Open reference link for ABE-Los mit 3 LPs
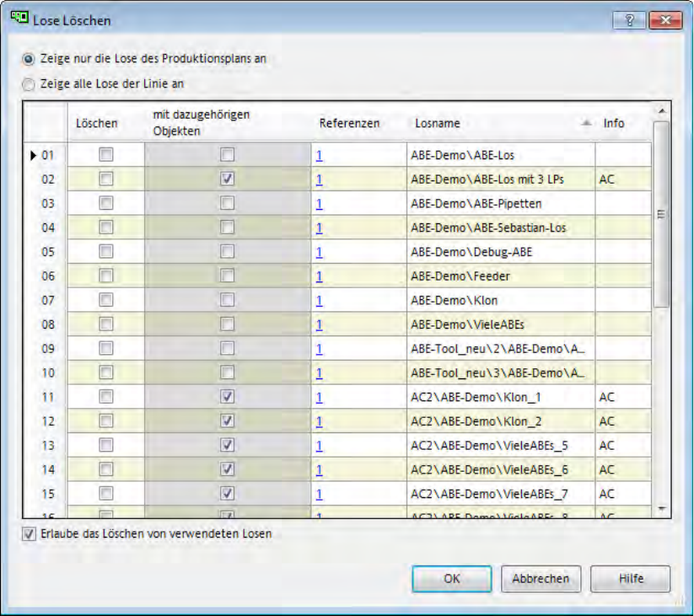This screenshot has height=616, width=694. [x=319, y=179]
